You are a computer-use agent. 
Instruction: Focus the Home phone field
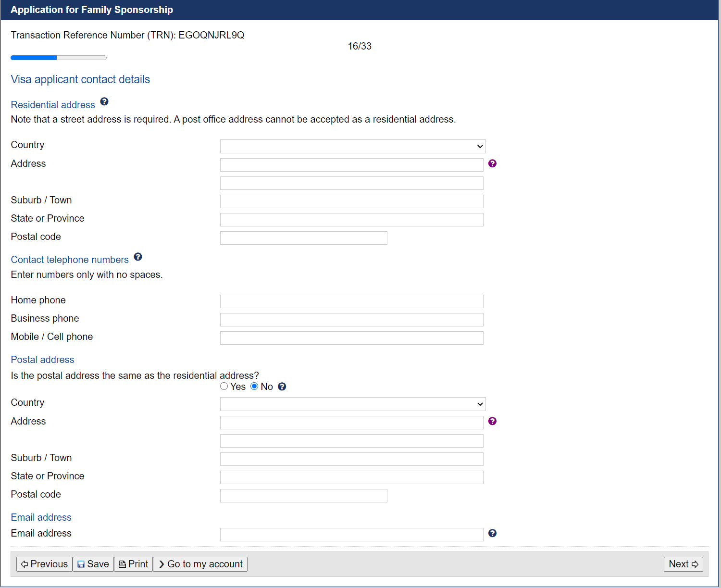[x=352, y=301]
